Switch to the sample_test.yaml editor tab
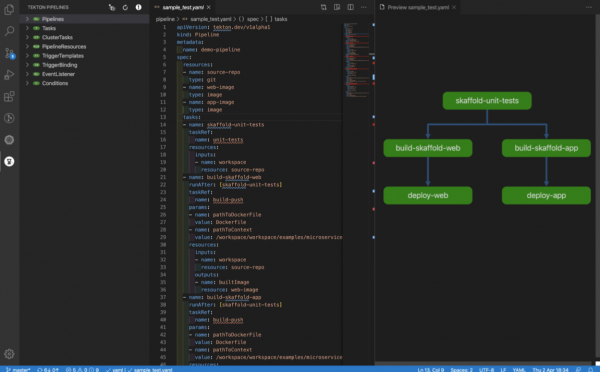This screenshot has width=600, height=372. pos(183,7)
